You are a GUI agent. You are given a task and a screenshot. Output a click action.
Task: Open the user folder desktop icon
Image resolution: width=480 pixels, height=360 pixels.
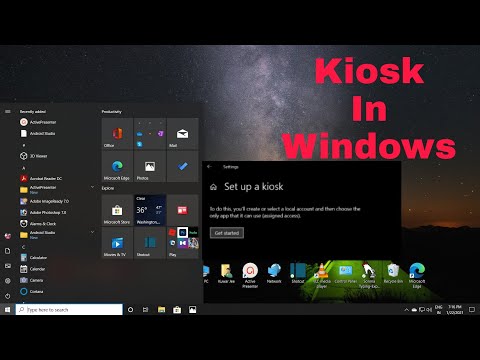226,273
